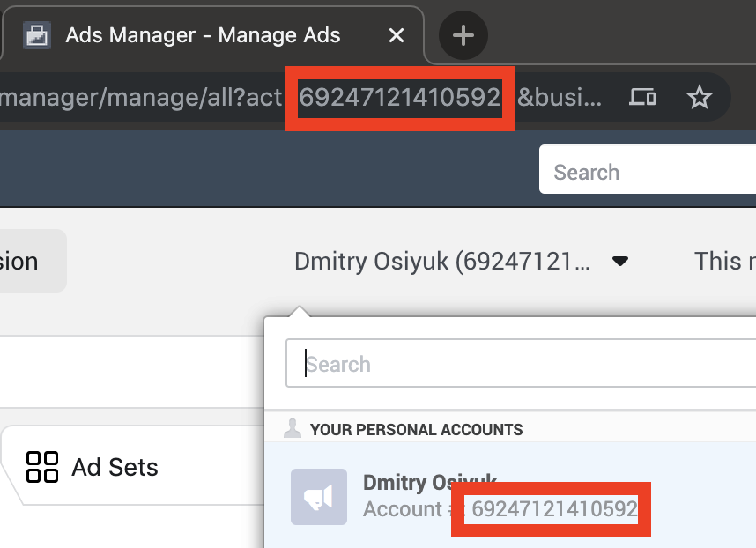Image resolution: width=756 pixels, height=548 pixels.
Task: Select the Ads Manager - Manage Ads tab
Action: pyautogui.click(x=212, y=35)
